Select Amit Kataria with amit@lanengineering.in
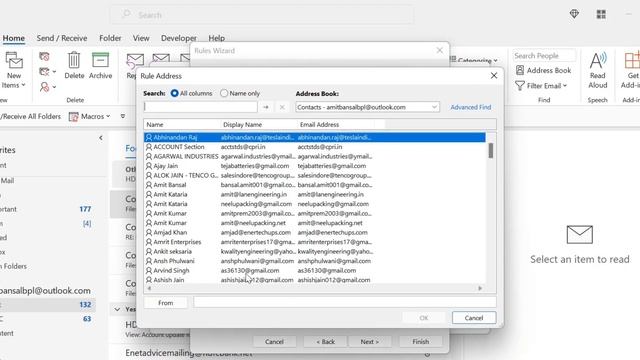This screenshot has height=360, width=640. point(315,195)
